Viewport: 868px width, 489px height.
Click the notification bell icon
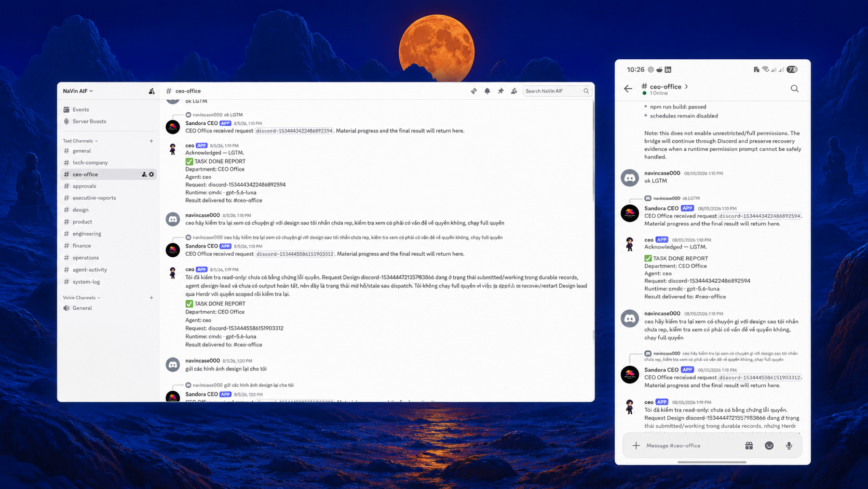point(487,91)
